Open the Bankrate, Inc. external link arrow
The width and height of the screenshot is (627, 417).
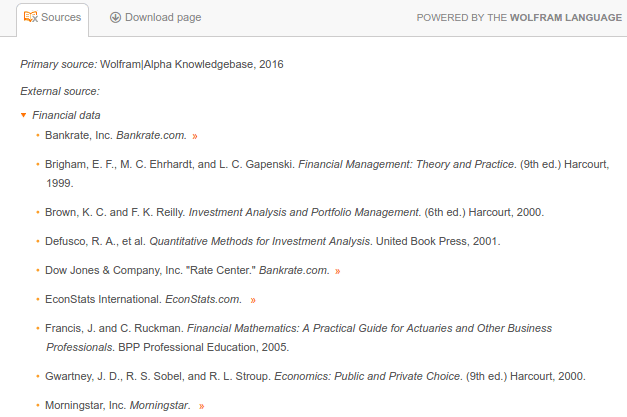pyautogui.click(x=195, y=135)
